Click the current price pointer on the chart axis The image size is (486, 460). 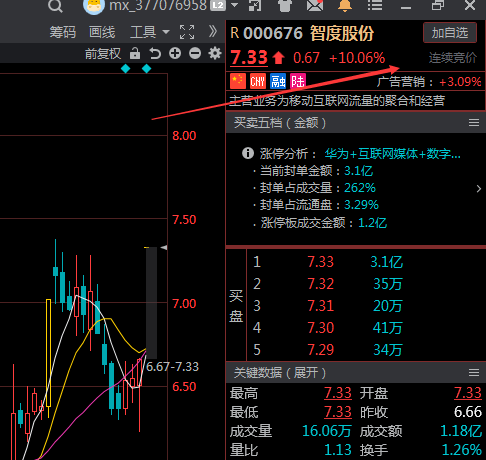pyautogui.click(x=164, y=247)
